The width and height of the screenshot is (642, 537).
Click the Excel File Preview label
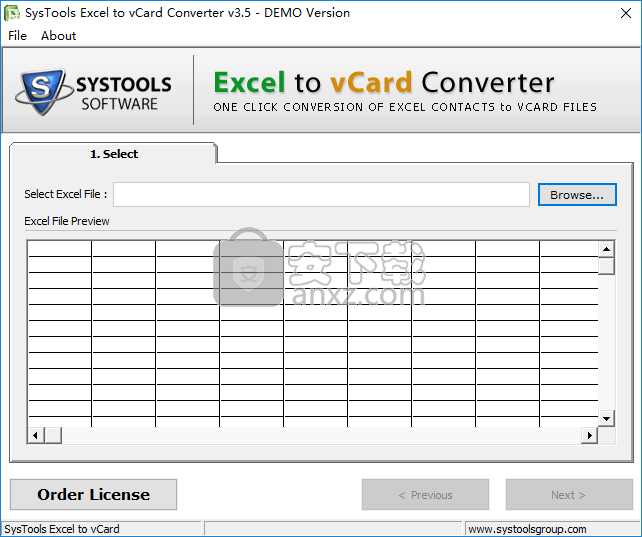67,221
